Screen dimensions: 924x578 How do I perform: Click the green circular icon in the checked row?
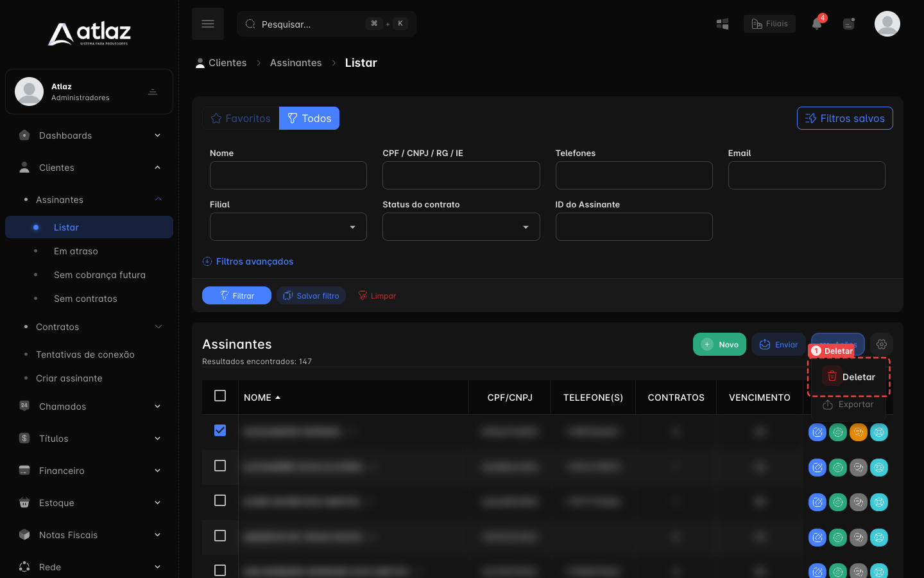(x=838, y=432)
